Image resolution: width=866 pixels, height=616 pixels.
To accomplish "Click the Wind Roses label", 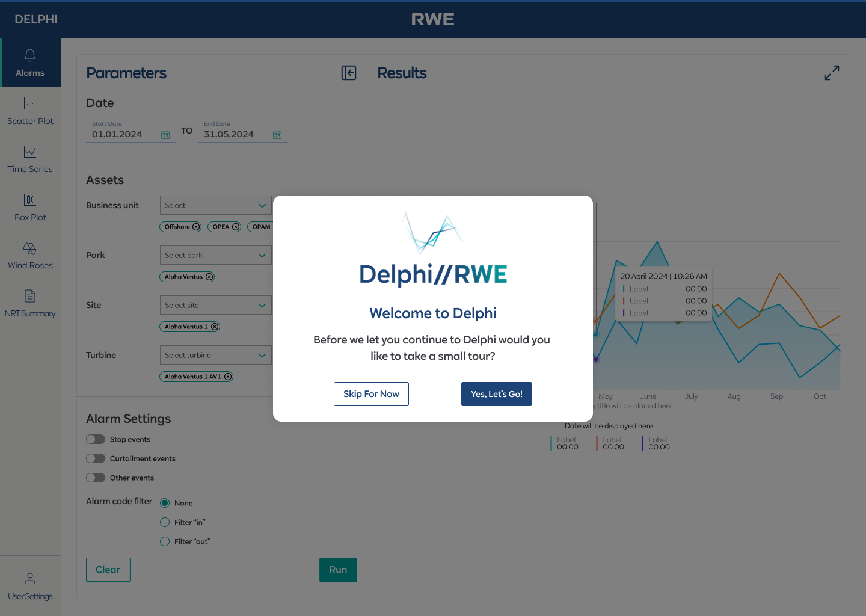I will click(30, 265).
